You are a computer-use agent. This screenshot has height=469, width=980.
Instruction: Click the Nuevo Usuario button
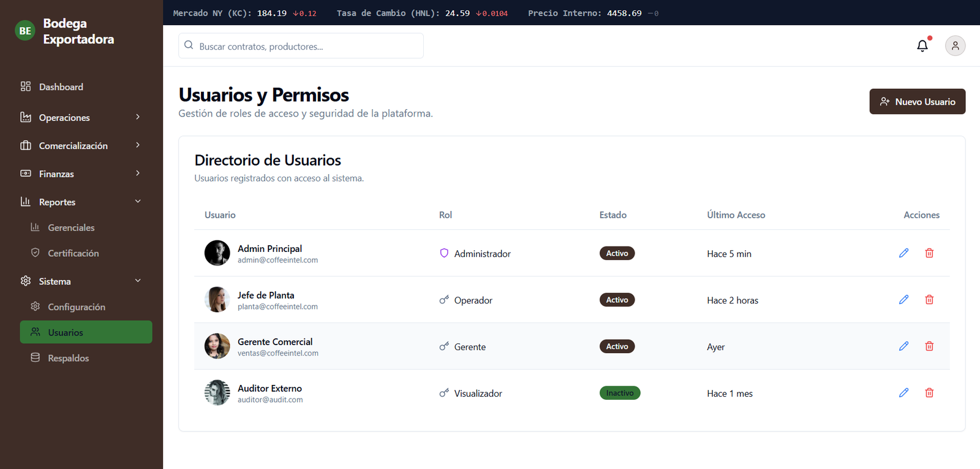pyautogui.click(x=918, y=102)
